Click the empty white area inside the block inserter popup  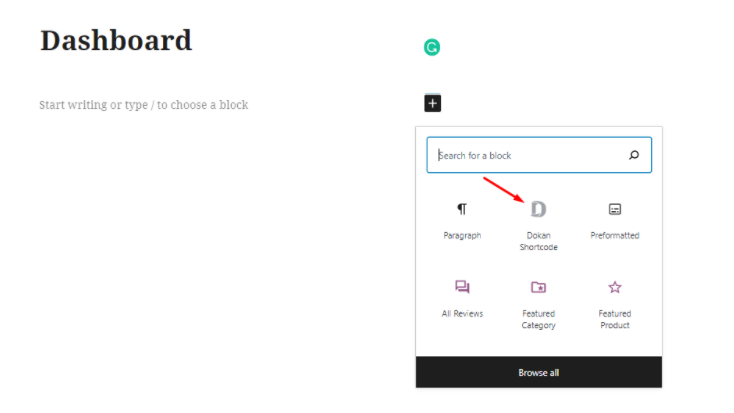[x=539, y=344]
